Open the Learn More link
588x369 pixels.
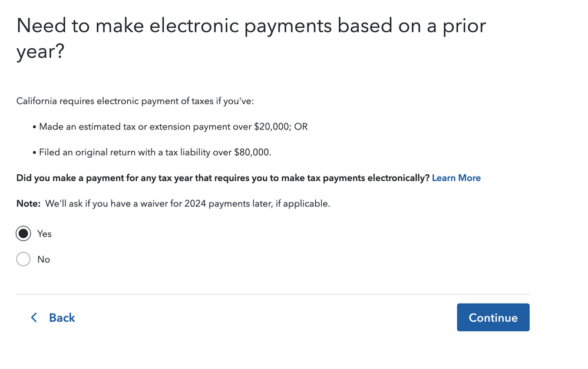click(x=456, y=178)
